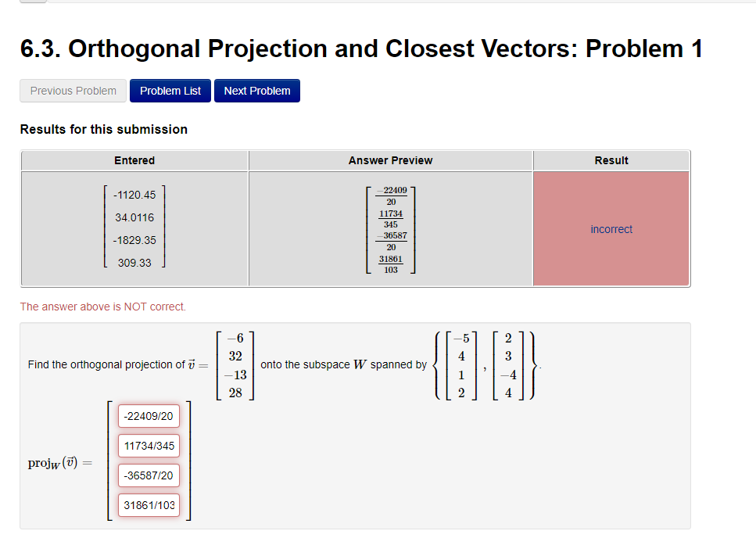Viewport: 756px width, 538px height.
Task: Click the Answer Preview column header
Action: click(x=390, y=160)
